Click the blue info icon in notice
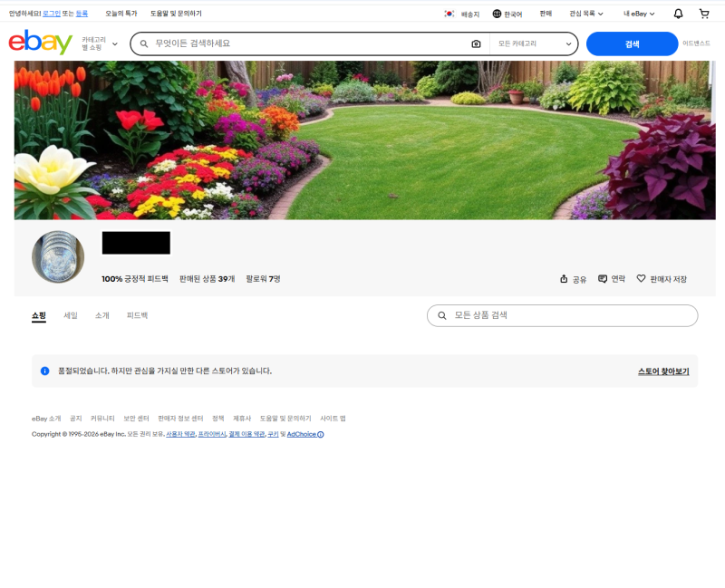725x588 pixels. [x=44, y=371]
